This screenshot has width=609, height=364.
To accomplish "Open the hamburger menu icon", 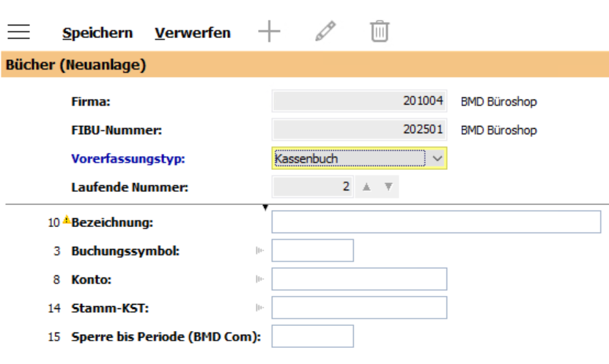I will coord(18,31).
